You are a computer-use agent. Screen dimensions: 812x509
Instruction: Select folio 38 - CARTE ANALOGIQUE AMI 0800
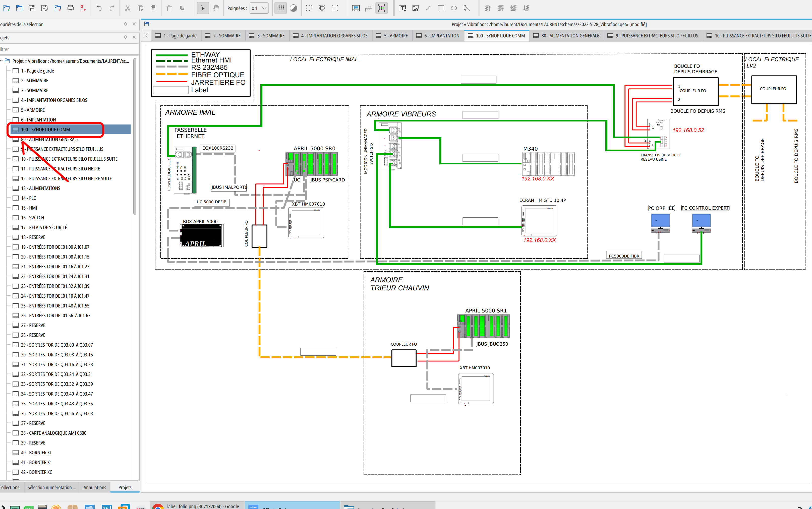pos(53,433)
